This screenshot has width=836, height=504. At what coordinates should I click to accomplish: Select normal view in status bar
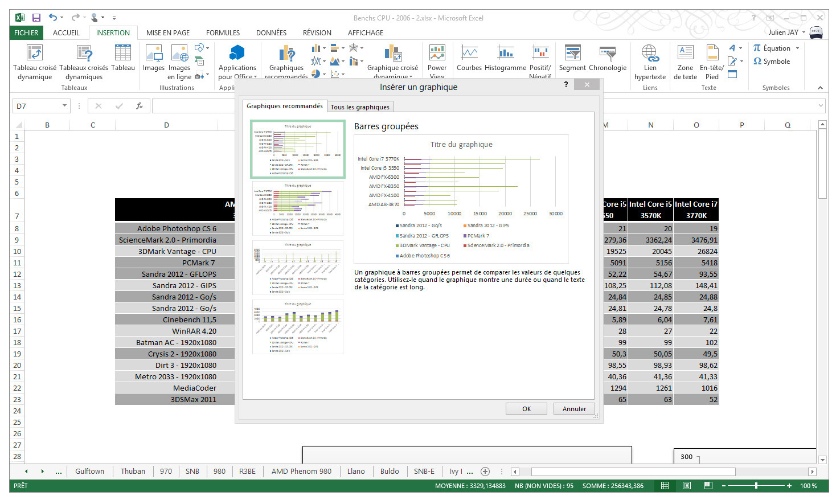tap(665, 486)
